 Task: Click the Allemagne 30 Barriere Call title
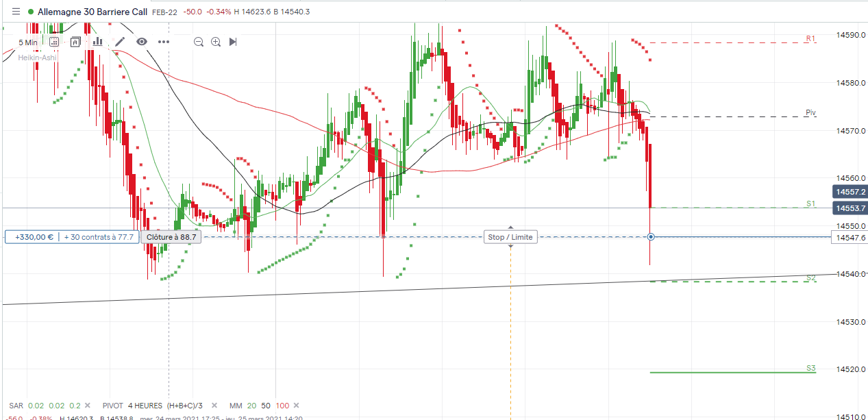(92, 12)
